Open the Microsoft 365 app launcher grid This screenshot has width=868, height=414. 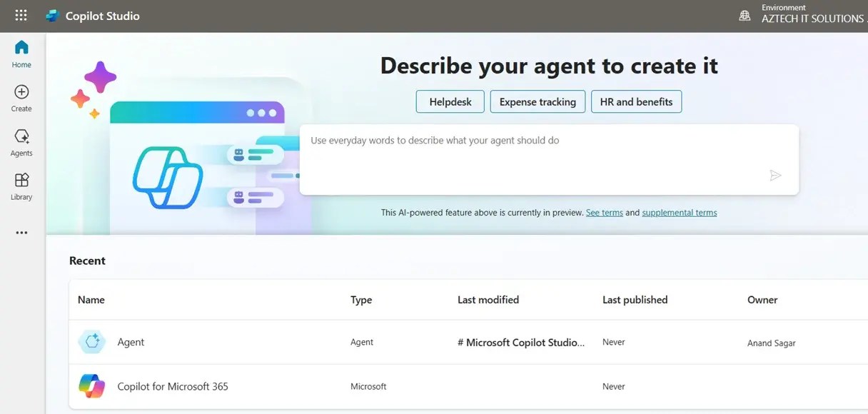21,15
